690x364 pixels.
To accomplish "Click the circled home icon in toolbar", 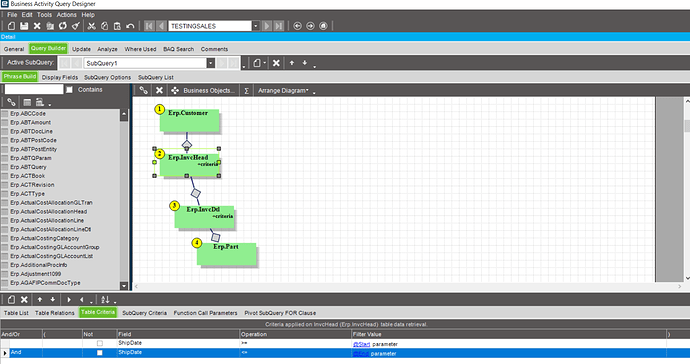I will point(323,26).
